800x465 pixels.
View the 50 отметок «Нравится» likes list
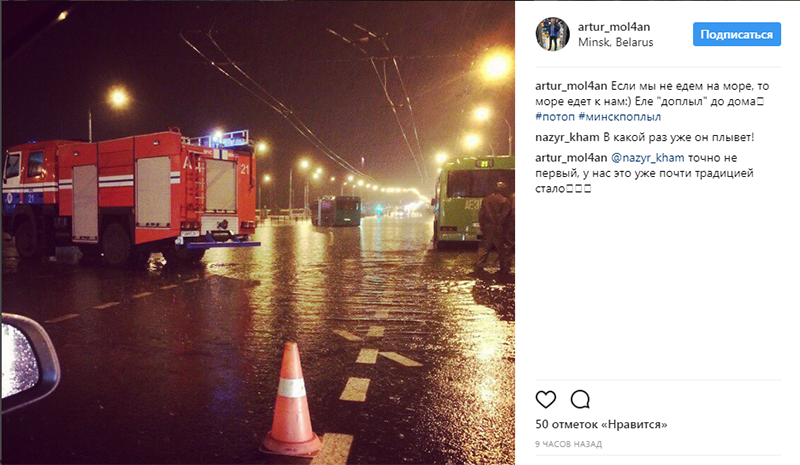601,424
